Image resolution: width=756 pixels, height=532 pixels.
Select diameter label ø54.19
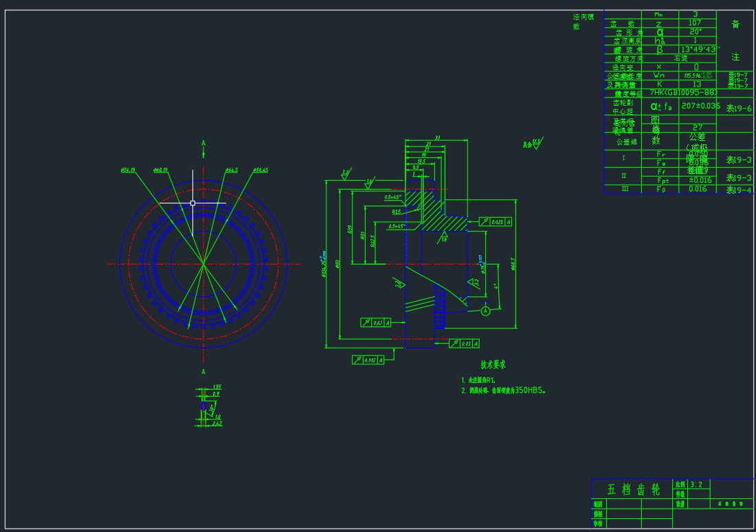pyautogui.click(x=128, y=170)
